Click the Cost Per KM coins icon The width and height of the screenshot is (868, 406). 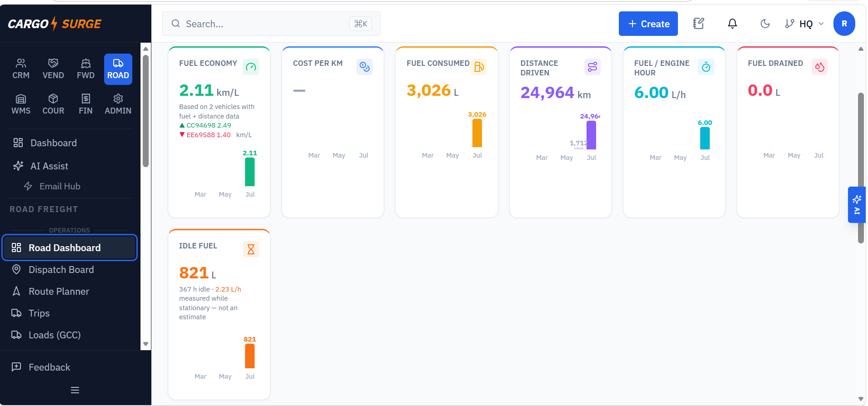[365, 67]
